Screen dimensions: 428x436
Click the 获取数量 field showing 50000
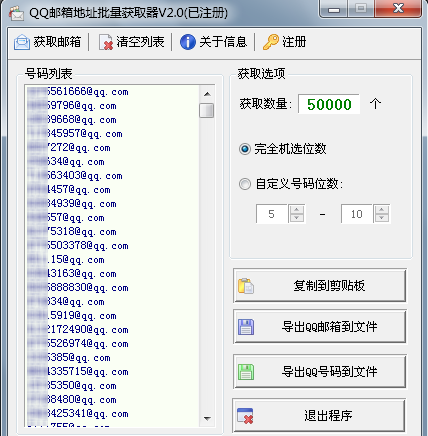[329, 104]
